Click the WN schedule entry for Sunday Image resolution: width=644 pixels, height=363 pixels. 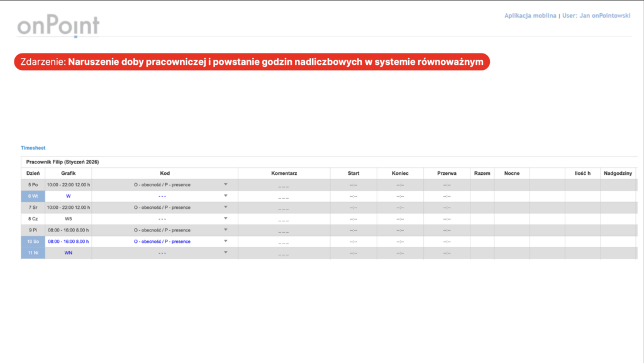[x=68, y=253]
